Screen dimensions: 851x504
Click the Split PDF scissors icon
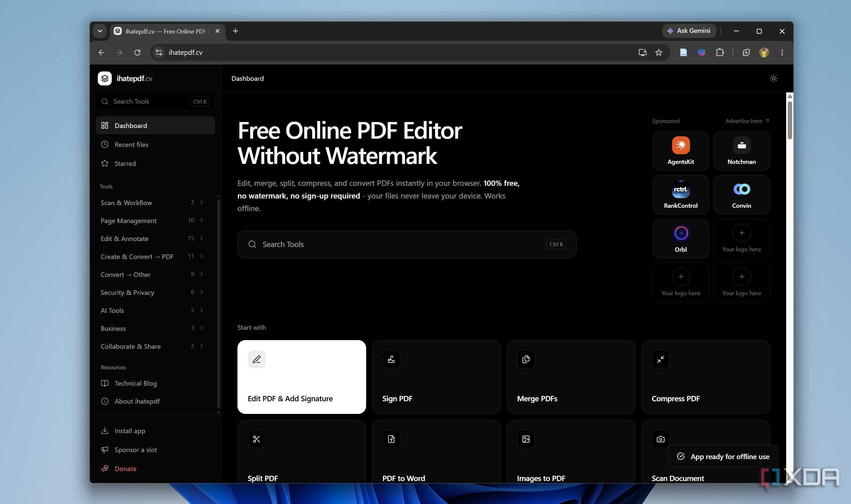256,439
